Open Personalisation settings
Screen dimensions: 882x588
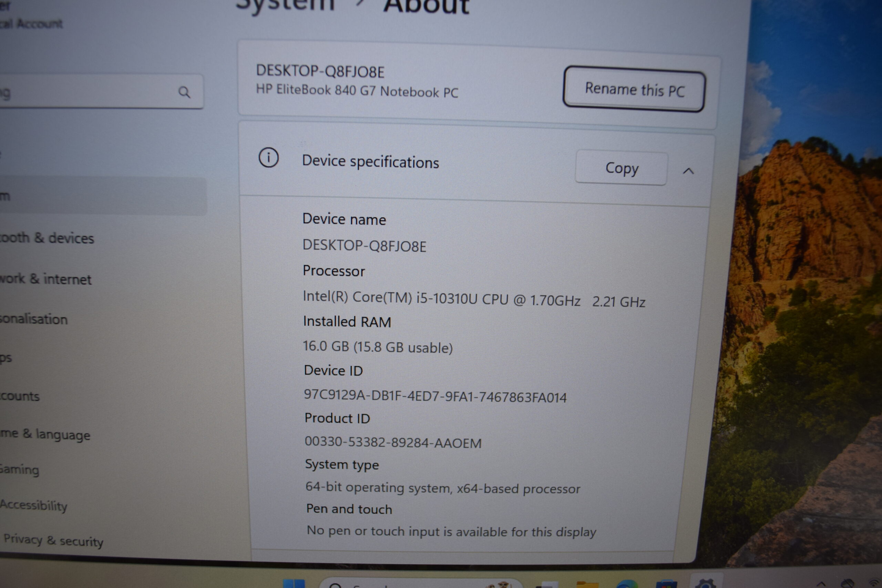34,319
